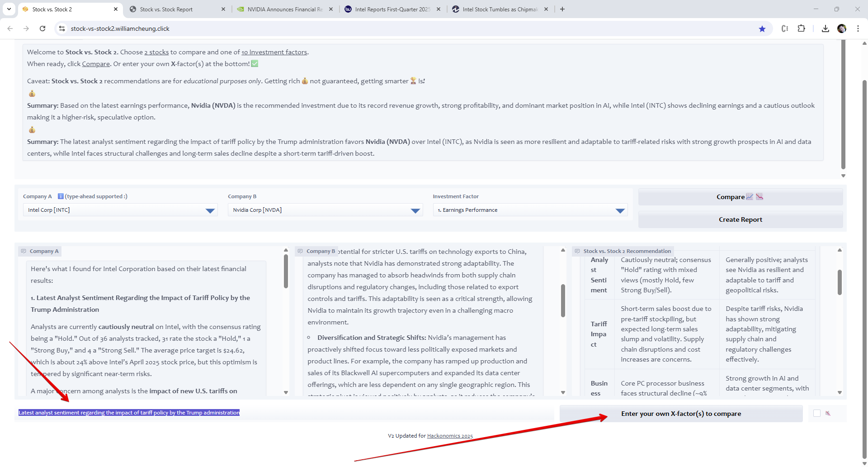Screen dimensions: 868x467
Task: Click the Analyst Sentiment row label
Action: (x=599, y=275)
